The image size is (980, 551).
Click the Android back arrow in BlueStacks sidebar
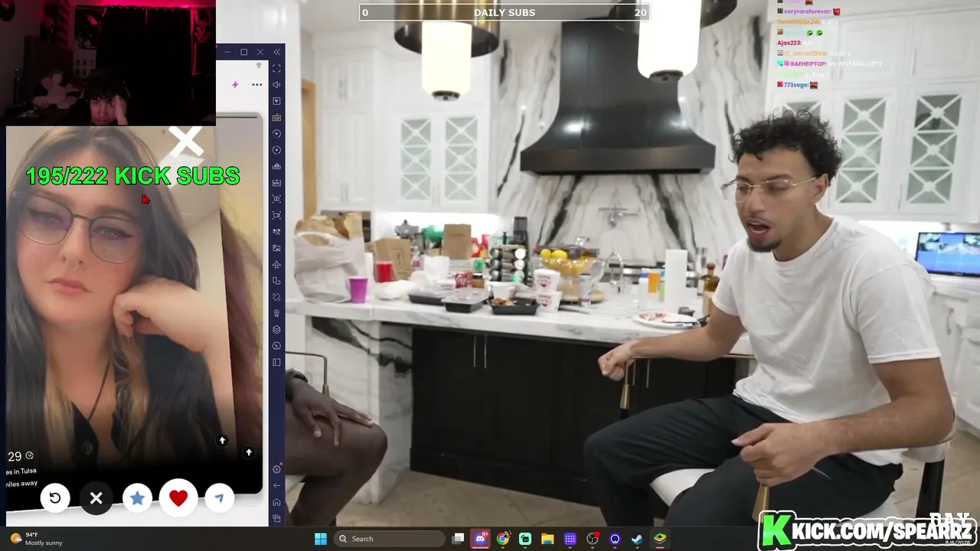(276, 485)
